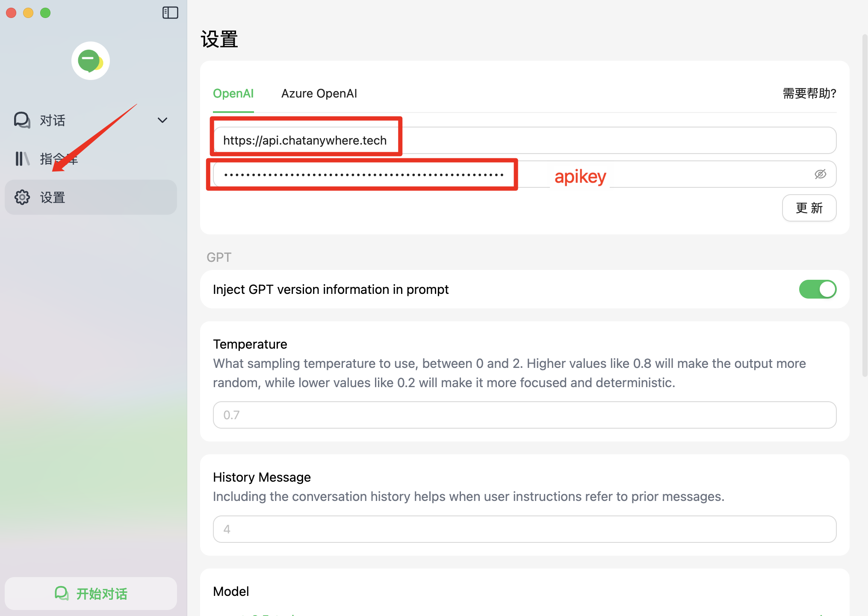The image size is (868, 616).
Task: Click the green chat bubble app logo
Action: (90, 61)
